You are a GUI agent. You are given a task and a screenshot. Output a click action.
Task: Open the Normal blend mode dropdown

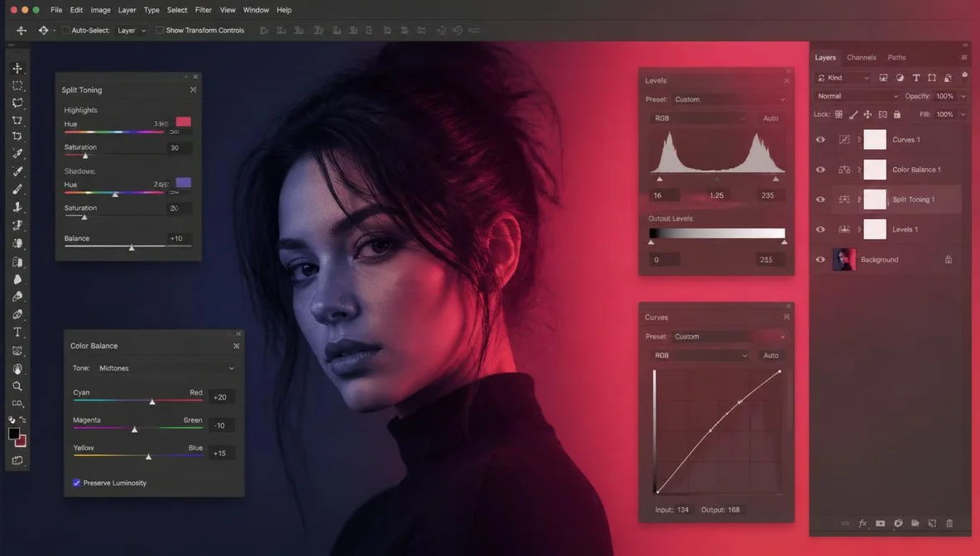(x=857, y=96)
